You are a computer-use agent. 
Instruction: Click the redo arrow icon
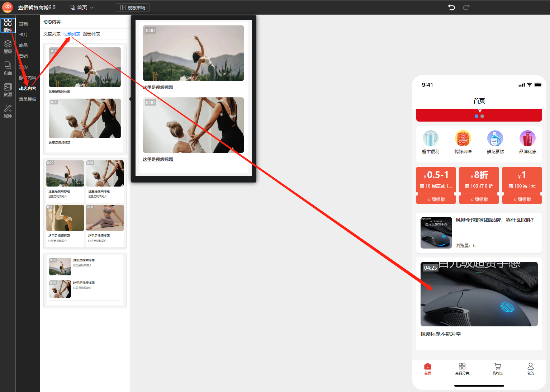[x=466, y=7]
